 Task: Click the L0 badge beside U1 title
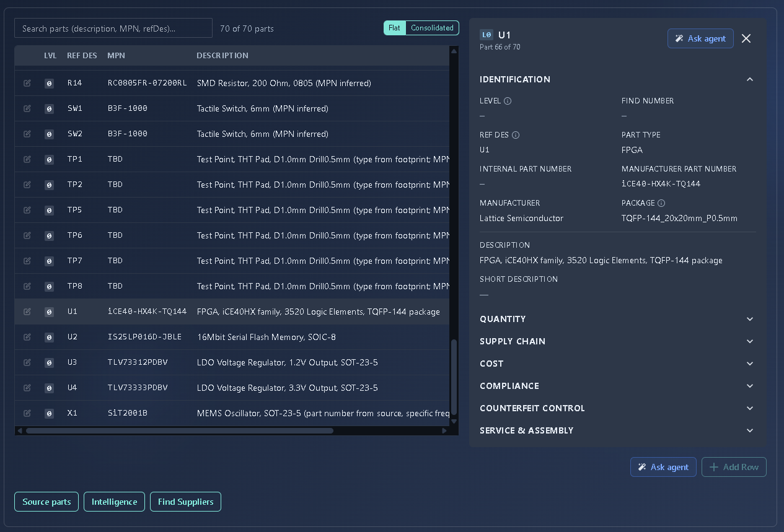[x=487, y=35]
